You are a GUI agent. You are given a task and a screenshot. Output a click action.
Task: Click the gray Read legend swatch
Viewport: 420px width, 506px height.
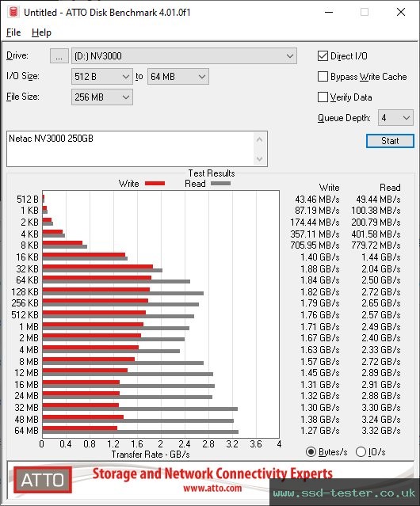220,184
